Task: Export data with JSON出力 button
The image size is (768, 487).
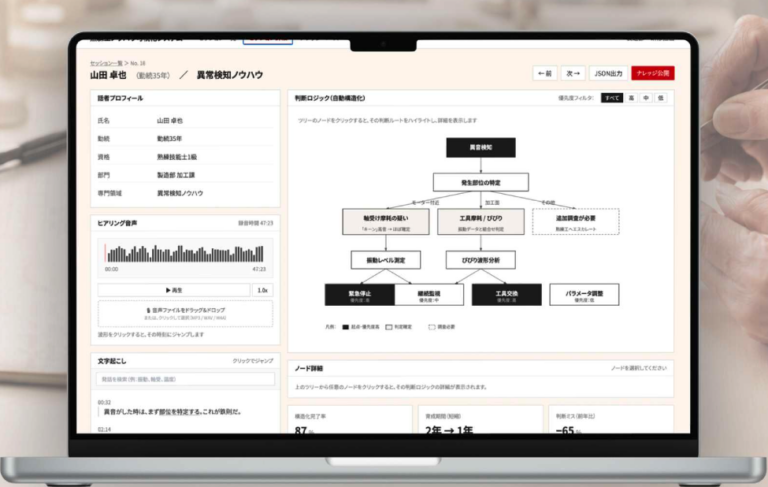Action: click(608, 73)
